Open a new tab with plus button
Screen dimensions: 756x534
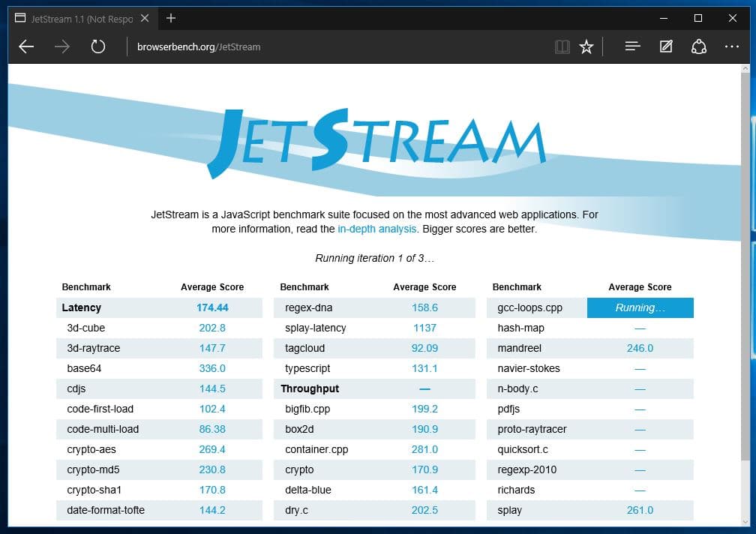point(171,18)
